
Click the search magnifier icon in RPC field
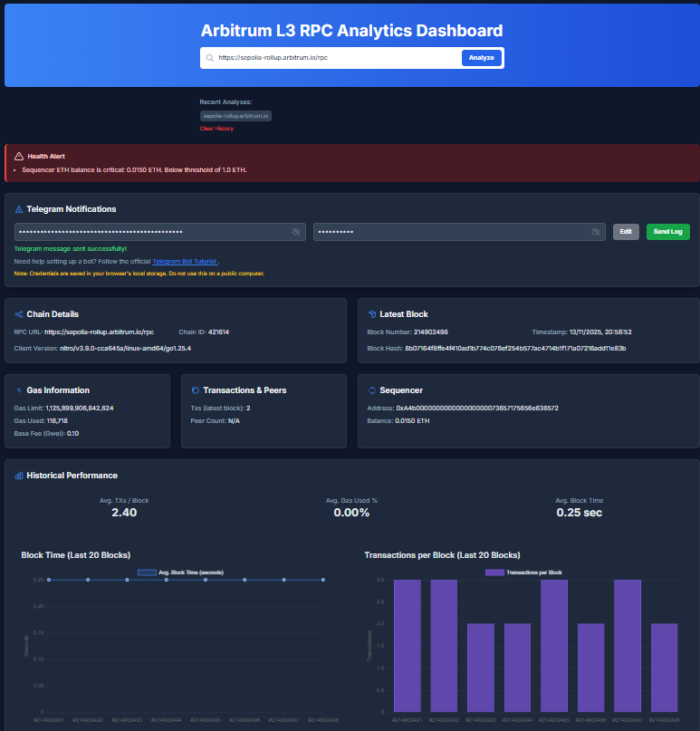210,58
